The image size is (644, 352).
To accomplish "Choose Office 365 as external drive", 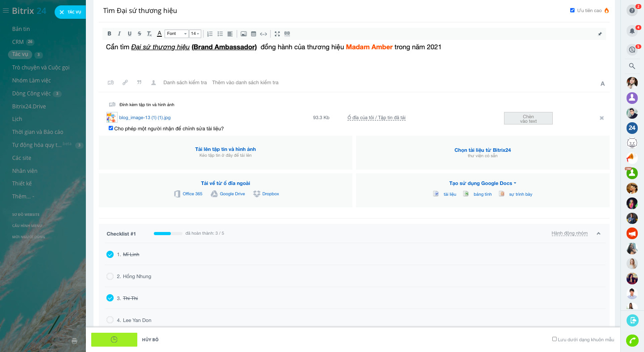I will [x=188, y=194].
